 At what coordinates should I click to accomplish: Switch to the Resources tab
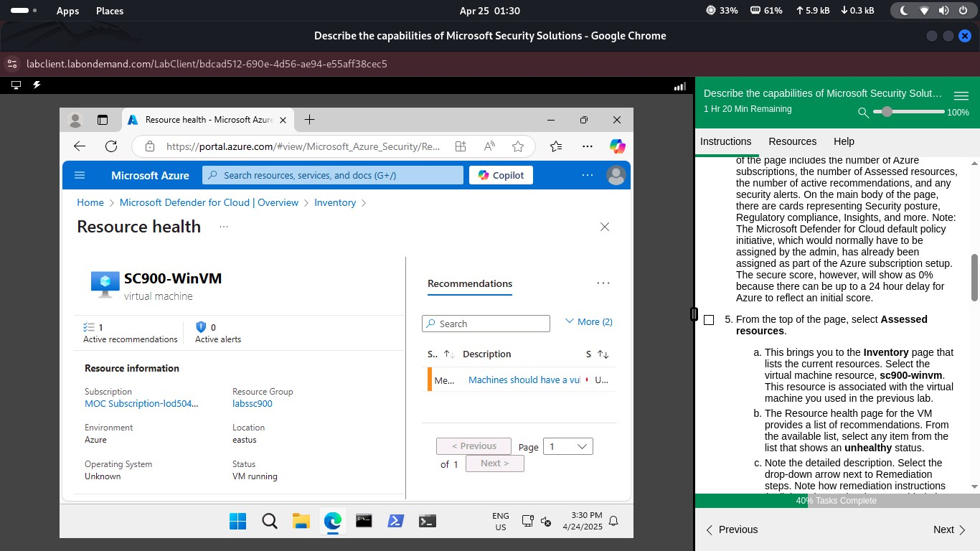(792, 141)
